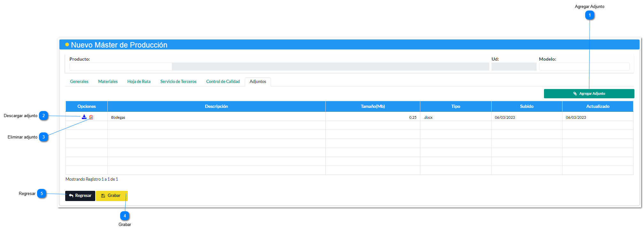Click the Nuevo Máster de Producción title
The image size is (644, 232).
point(119,45)
